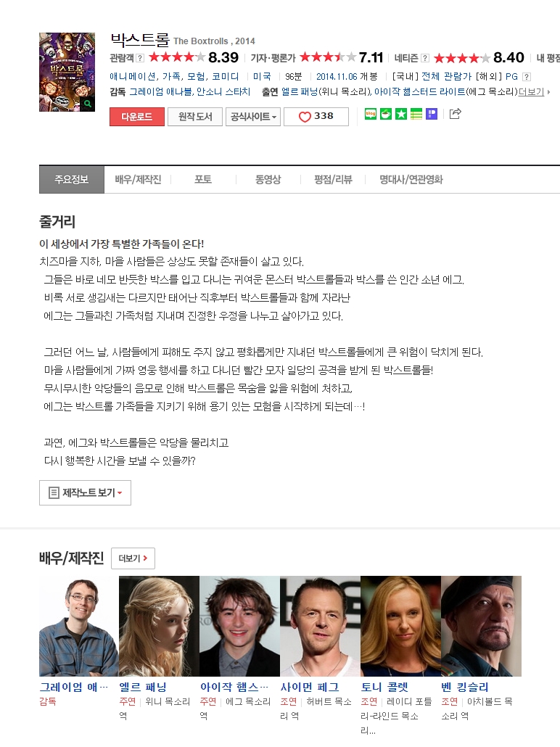Share to Naver blog icon
The image size is (560, 747).
click(x=371, y=114)
